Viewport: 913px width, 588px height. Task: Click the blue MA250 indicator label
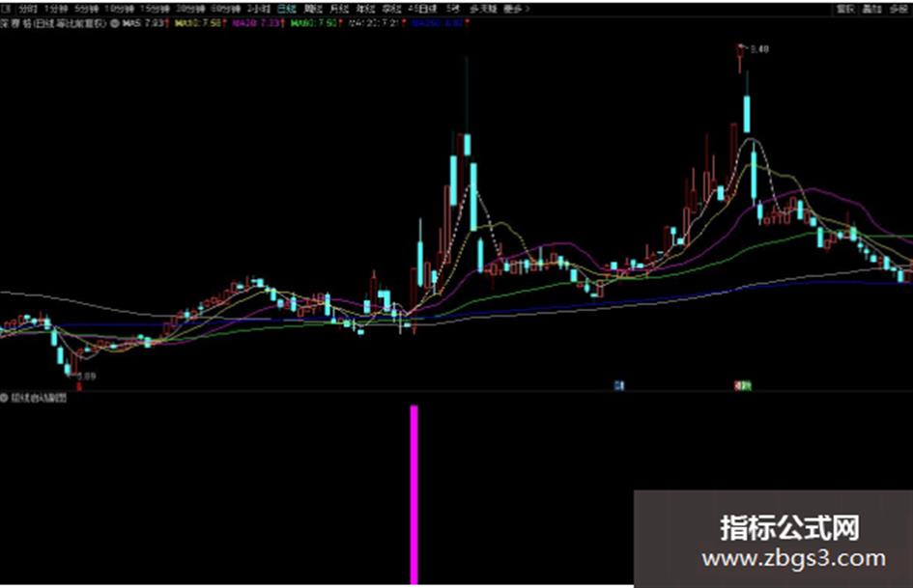(440, 24)
